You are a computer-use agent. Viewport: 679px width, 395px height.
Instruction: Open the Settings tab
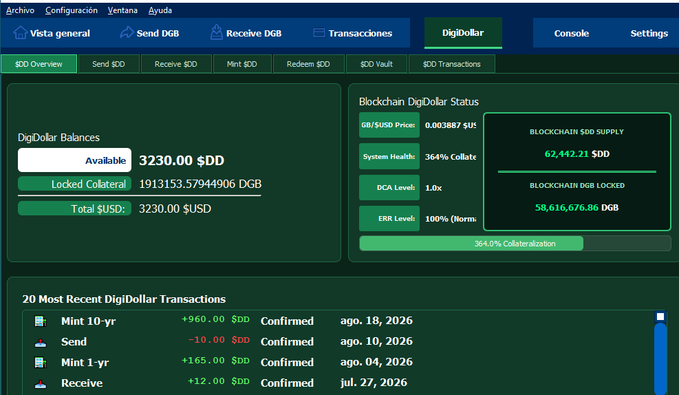pos(649,33)
